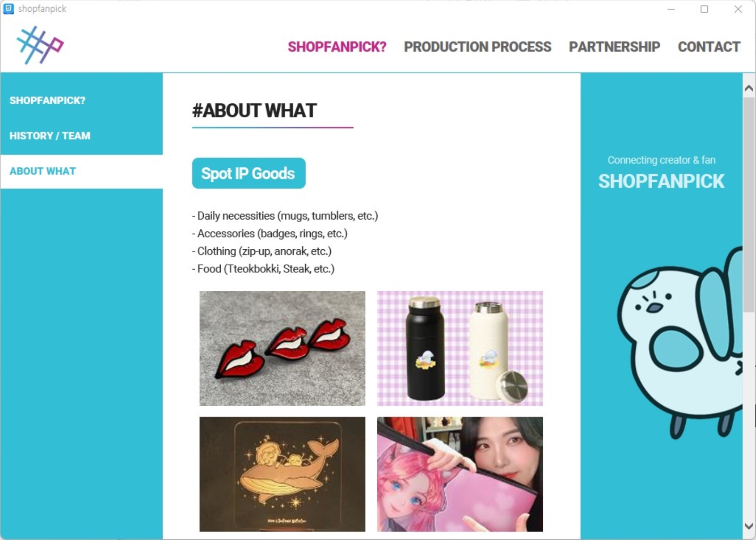756x540 pixels.
Task: Open the CONTACT page
Action: point(709,47)
